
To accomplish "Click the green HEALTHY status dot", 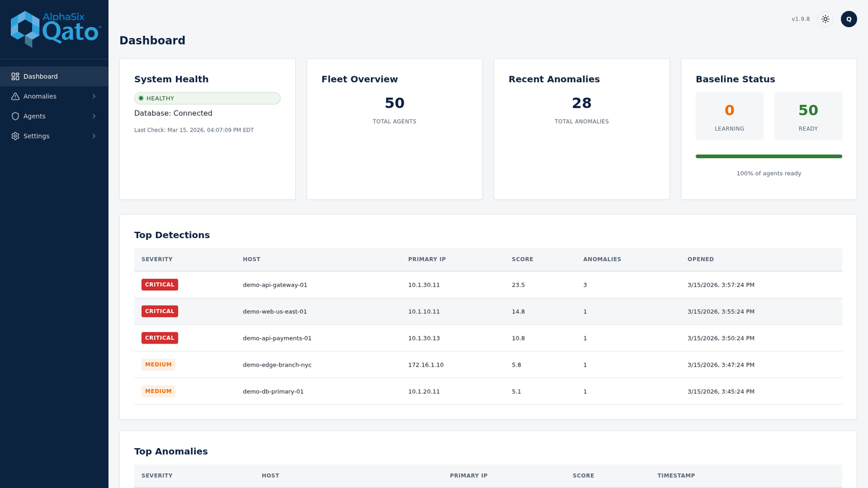I will click(141, 98).
